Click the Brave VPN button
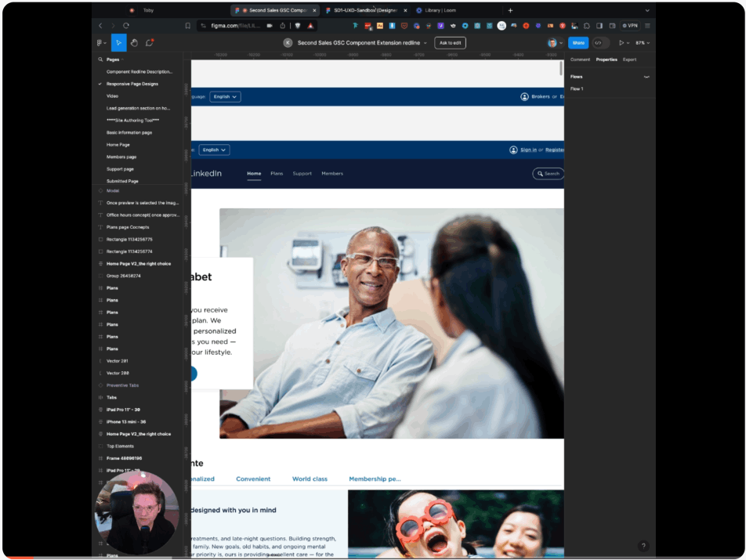 pyautogui.click(x=629, y=26)
